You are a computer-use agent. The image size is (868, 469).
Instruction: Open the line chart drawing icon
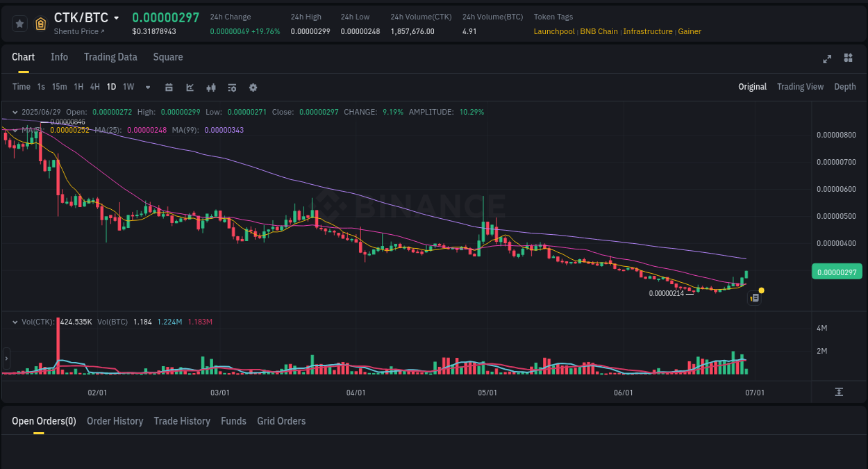coord(189,87)
